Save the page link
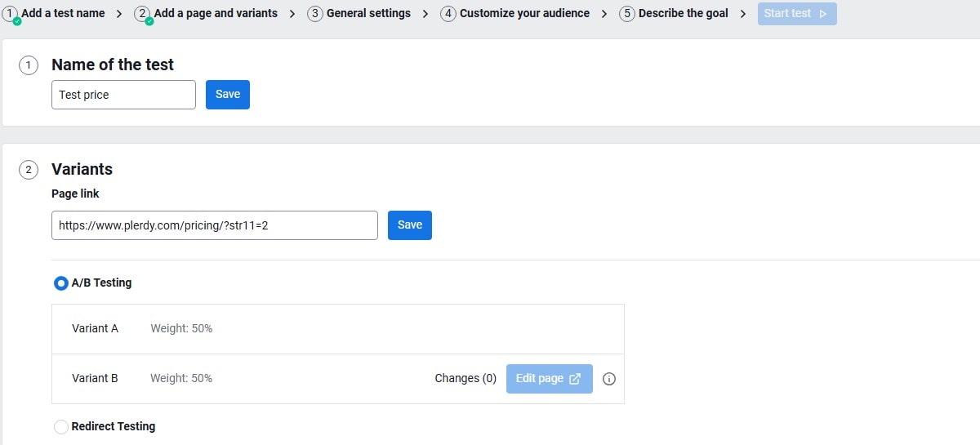Viewport: 980px width, 445px height. tap(409, 225)
